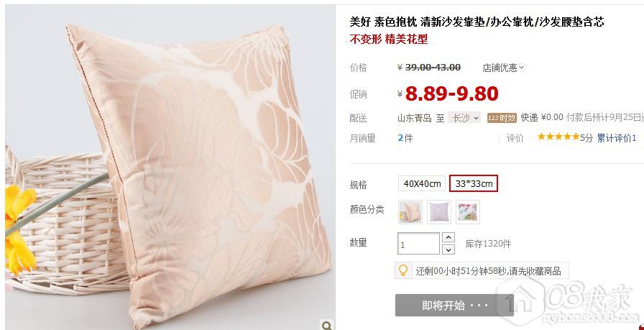Viewport: 644px width, 330px height.
Task: Select the lavender pillow color thumbnail
Action: 439,212
